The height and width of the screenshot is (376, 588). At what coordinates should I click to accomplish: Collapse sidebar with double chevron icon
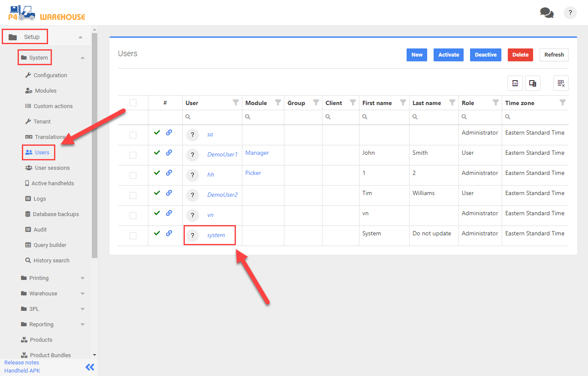pyautogui.click(x=90, y=367)
